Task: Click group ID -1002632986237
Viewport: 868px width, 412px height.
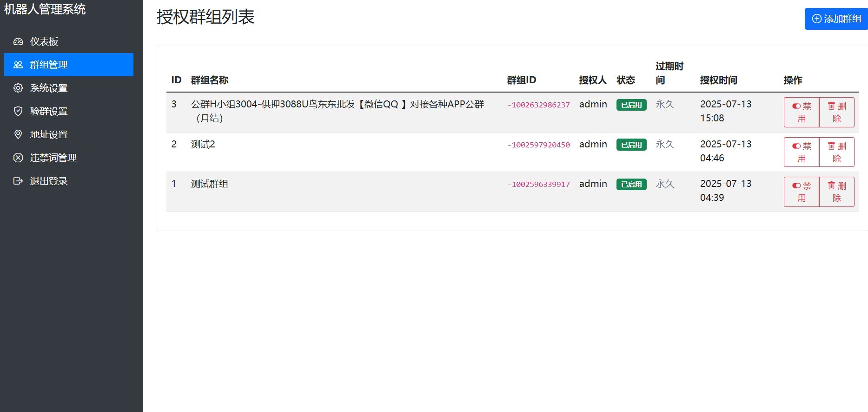Action: (538, 105)
